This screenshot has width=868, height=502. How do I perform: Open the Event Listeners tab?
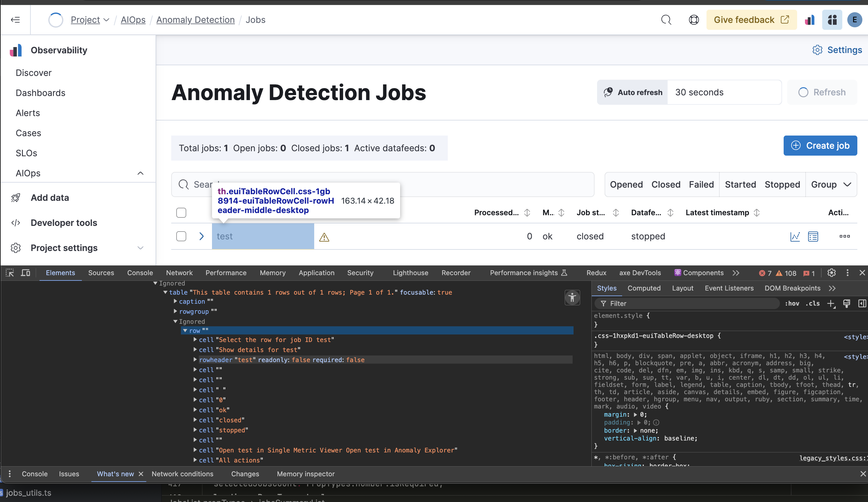729,288
